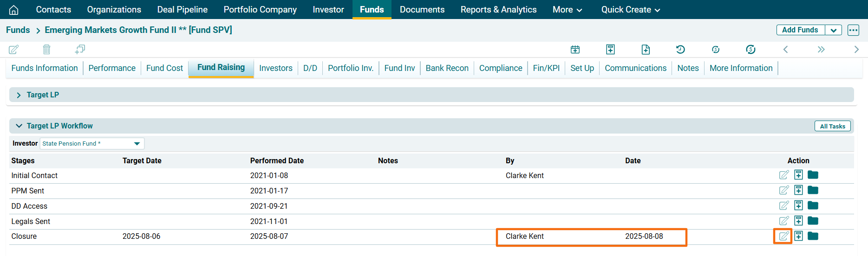Switch to the Investors tab
Image resolution: width=868 pixels, height=256 pixels.
275,68
